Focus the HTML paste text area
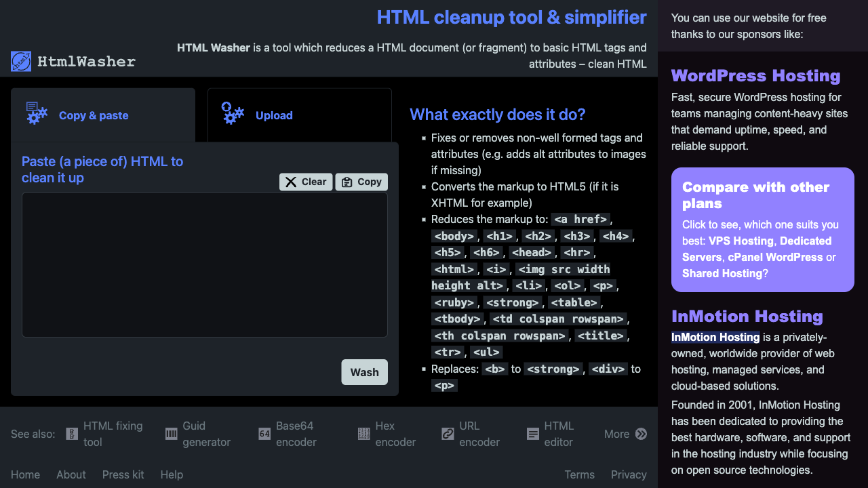 (x=204, y=264)
